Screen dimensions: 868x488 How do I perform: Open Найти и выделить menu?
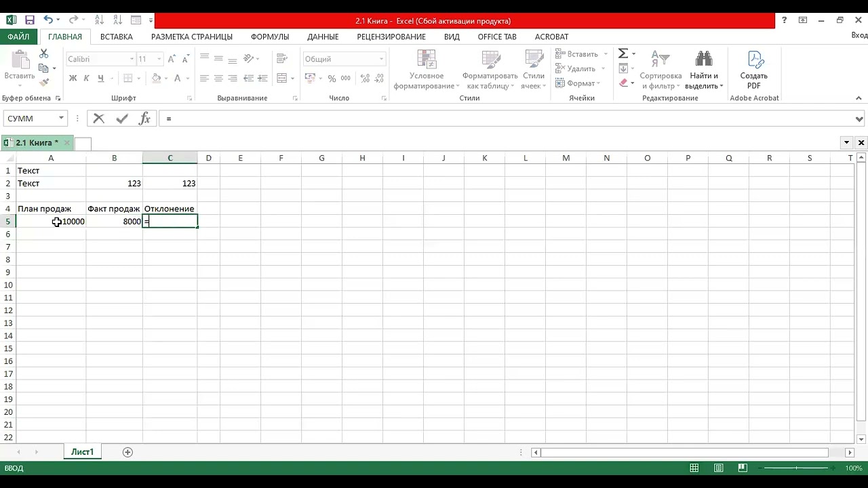[704, 70]
